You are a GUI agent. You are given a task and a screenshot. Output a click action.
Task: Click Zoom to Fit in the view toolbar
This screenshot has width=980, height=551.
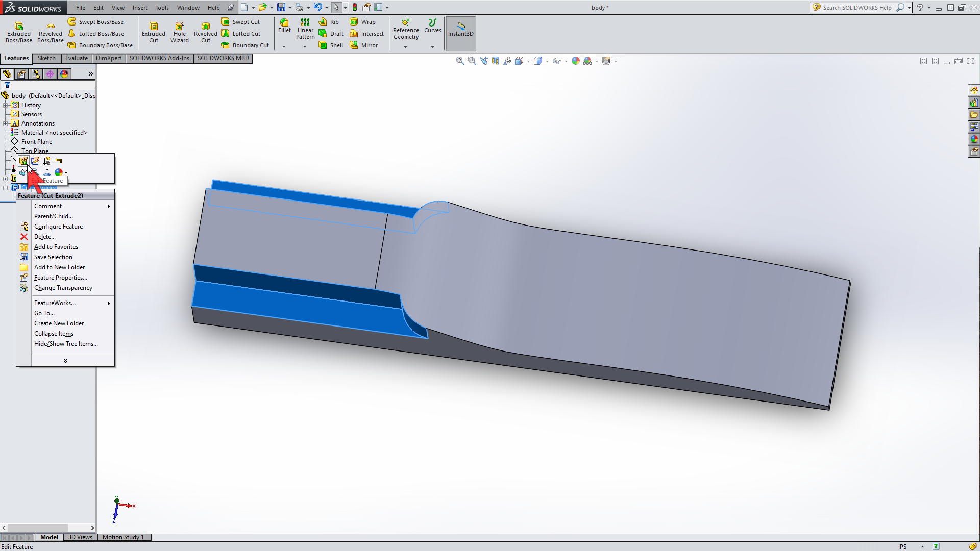click(460, 61)
